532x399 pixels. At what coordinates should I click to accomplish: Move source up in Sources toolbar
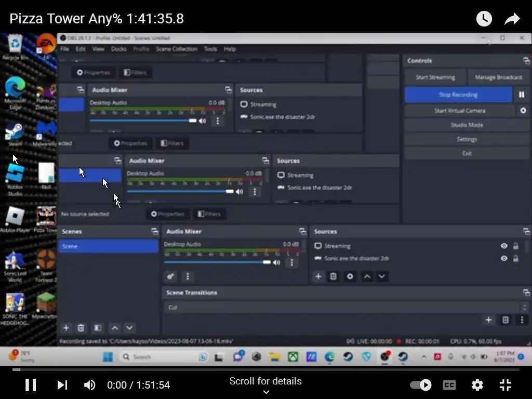[x=367, y=276]
